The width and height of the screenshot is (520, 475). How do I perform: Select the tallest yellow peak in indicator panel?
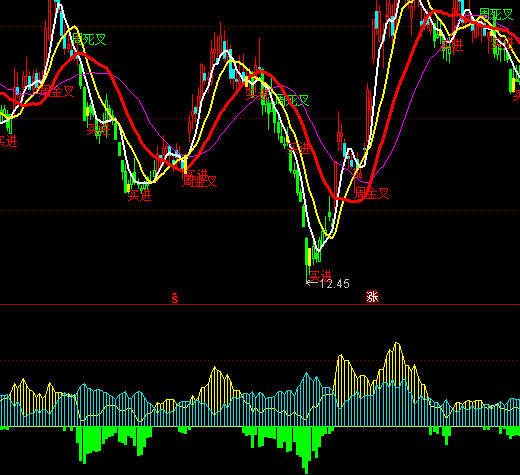[397, 344]
